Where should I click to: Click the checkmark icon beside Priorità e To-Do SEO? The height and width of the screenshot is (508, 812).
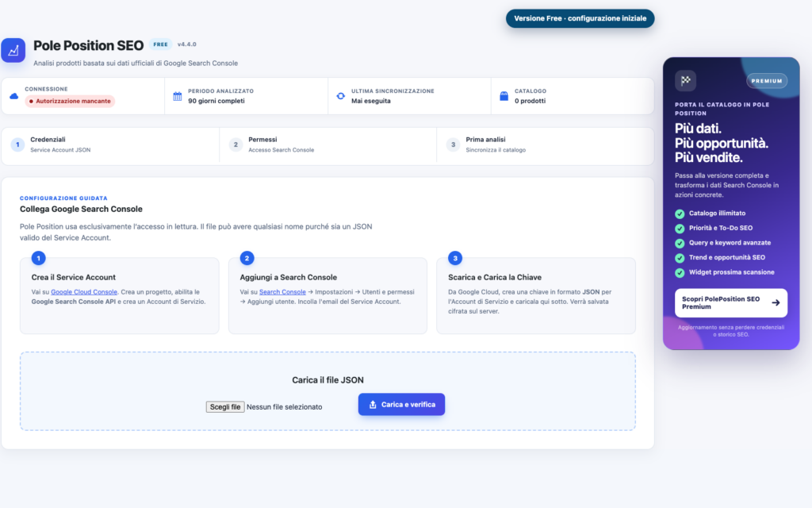(x=680, y=228)
